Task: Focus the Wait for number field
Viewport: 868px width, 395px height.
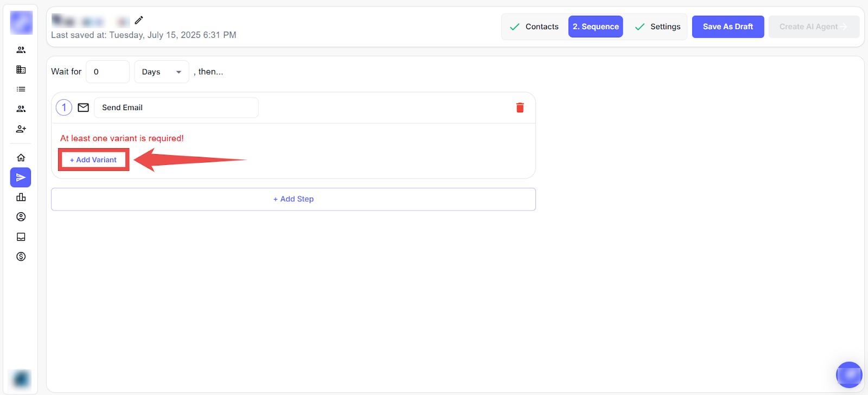Action: [107, 72]
